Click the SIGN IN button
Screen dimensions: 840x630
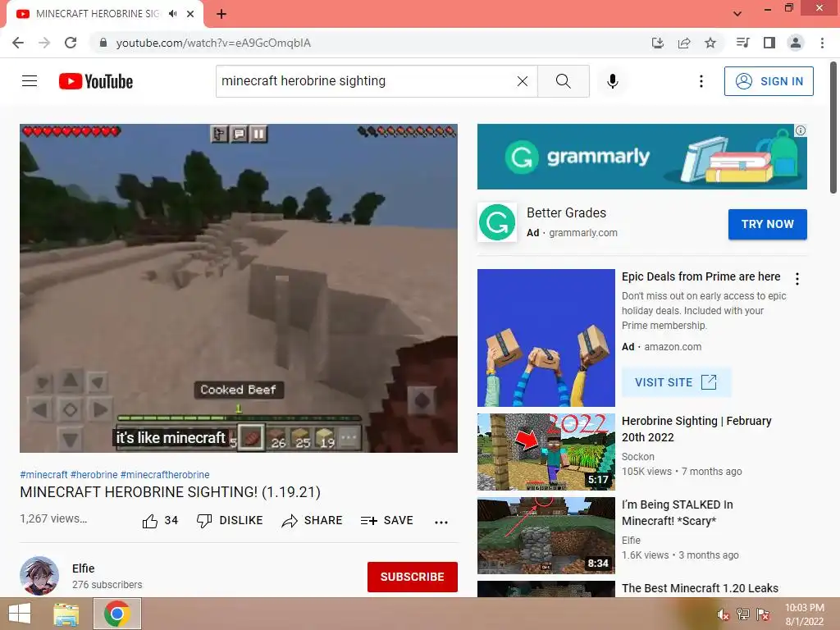[x=769, y=81]
